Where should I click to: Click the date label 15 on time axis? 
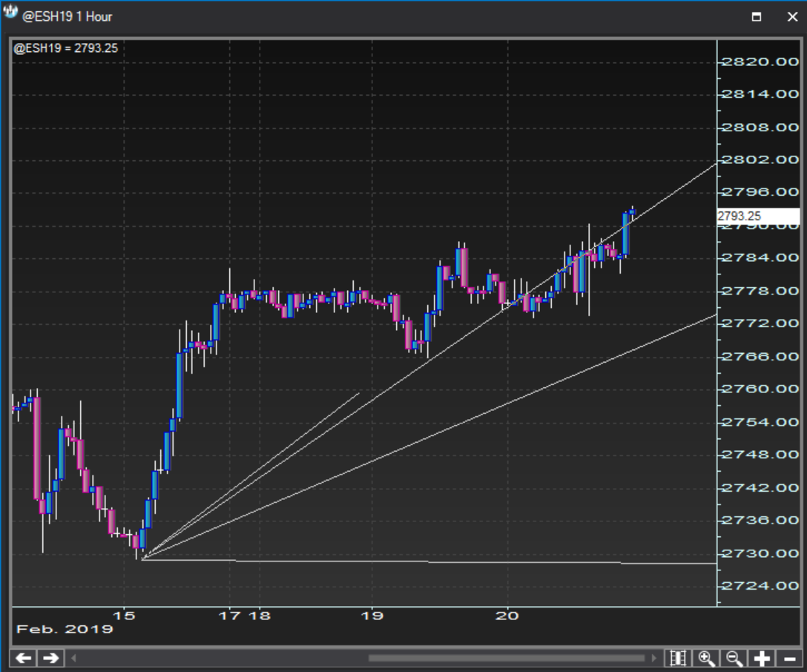click(124, 616)
